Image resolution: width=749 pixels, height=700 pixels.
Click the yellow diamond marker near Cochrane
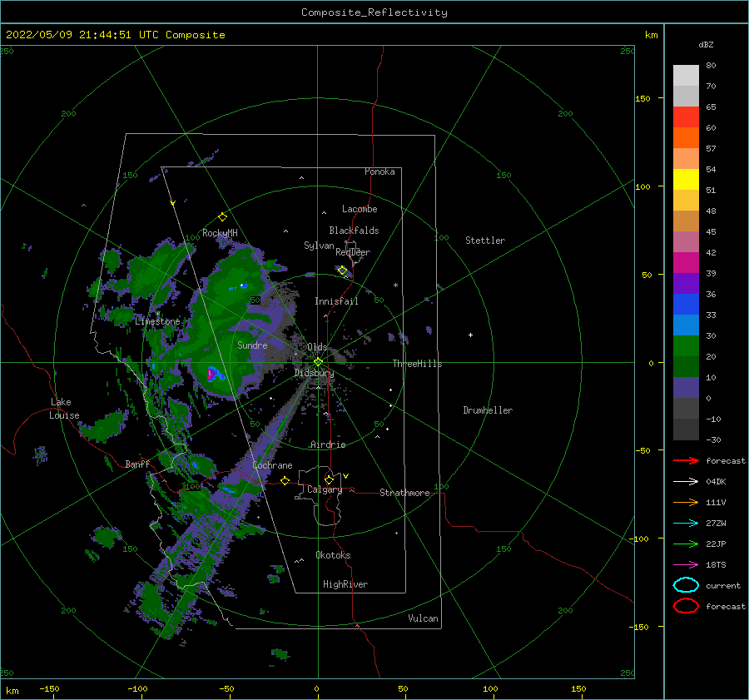pos(285,480)
